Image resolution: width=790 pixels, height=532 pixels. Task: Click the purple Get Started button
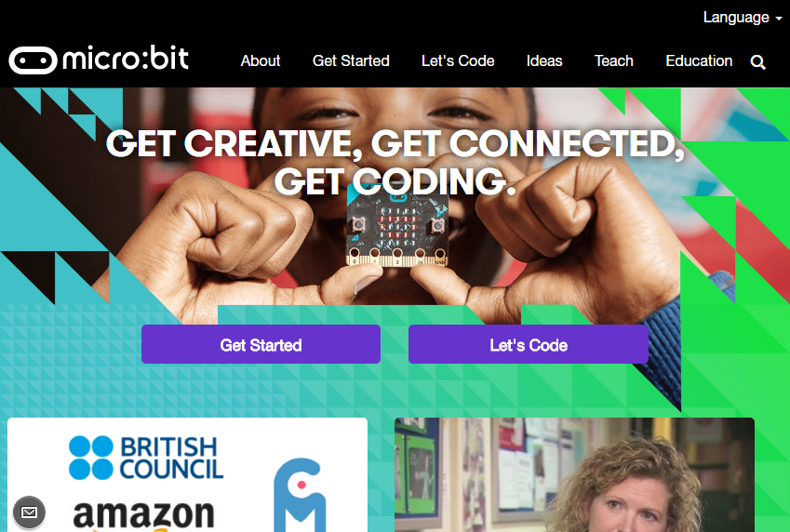point(261,344)
